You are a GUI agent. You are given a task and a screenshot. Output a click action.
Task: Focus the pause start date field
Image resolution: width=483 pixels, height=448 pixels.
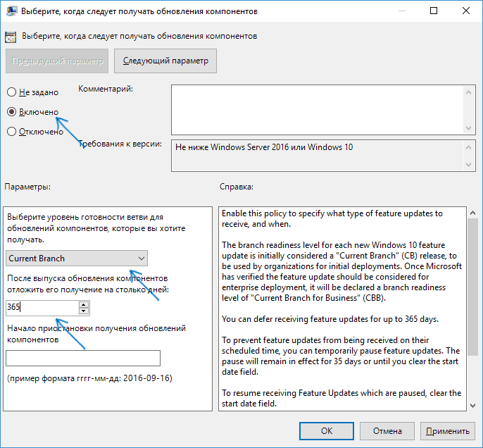[83, 358]
